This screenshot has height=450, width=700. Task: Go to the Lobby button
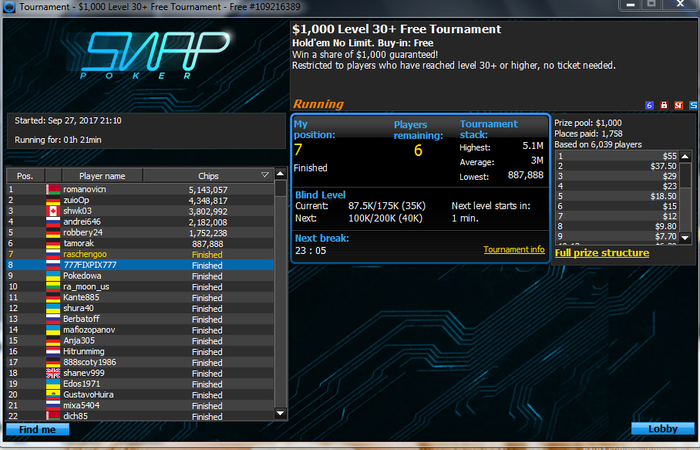[x=662, y=429]
